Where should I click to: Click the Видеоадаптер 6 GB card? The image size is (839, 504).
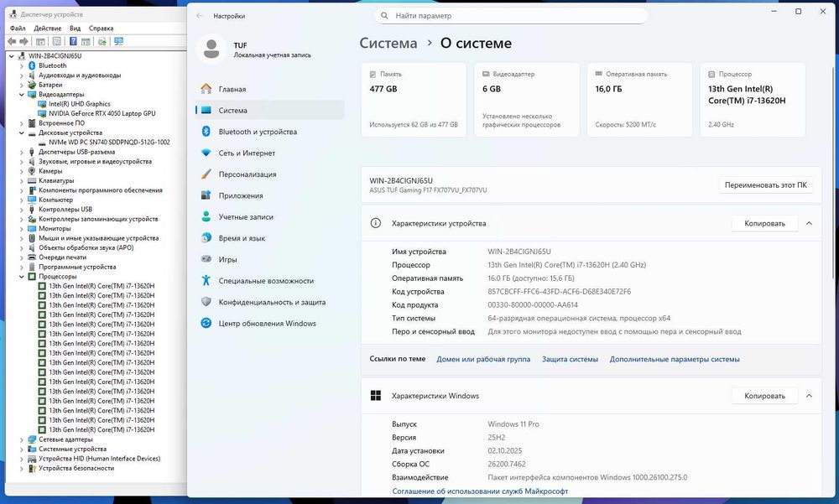tap(527, 100)
